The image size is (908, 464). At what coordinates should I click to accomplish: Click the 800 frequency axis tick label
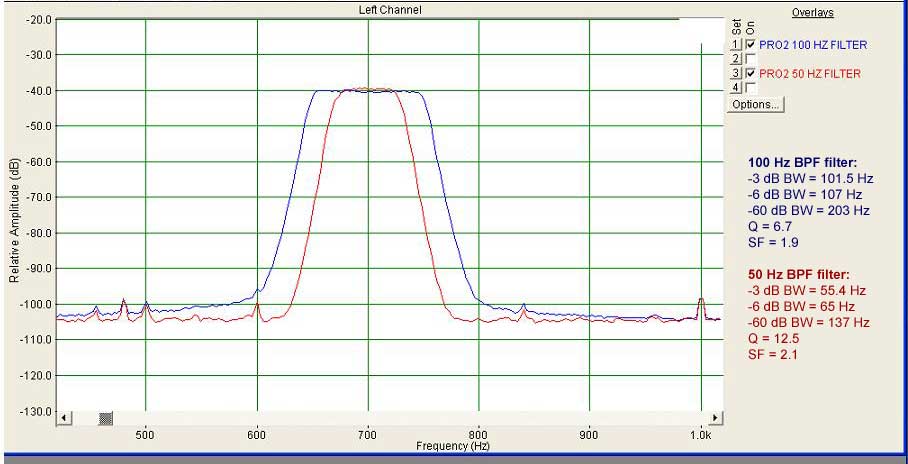pos(478,434)
